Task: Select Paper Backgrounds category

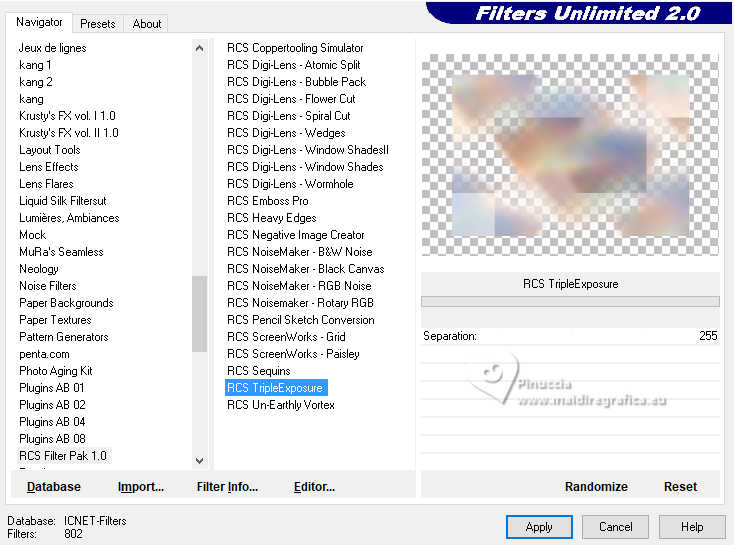Action: click(66, 303)
